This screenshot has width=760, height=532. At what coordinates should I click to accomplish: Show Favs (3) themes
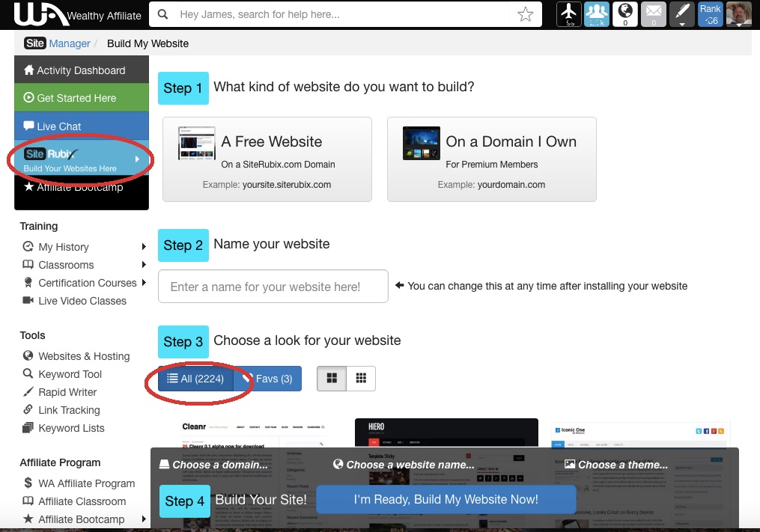[x=267, y=379]
